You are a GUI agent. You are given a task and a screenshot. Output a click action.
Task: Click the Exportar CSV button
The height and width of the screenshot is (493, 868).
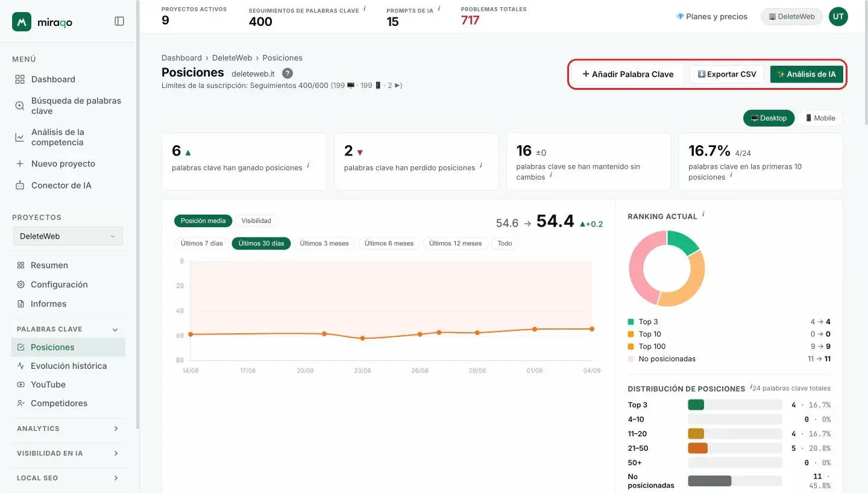(x=727, y=74)
